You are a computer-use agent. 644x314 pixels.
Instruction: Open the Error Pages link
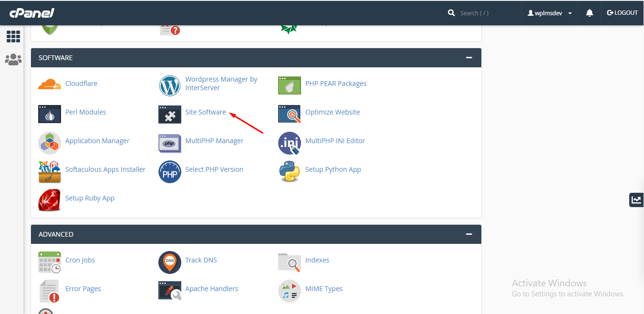click(83, 289)
